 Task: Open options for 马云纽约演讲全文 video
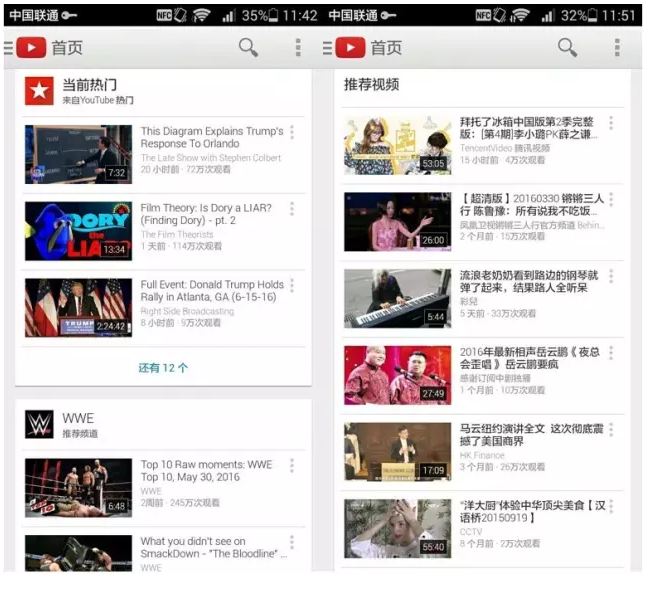(610, 430)
